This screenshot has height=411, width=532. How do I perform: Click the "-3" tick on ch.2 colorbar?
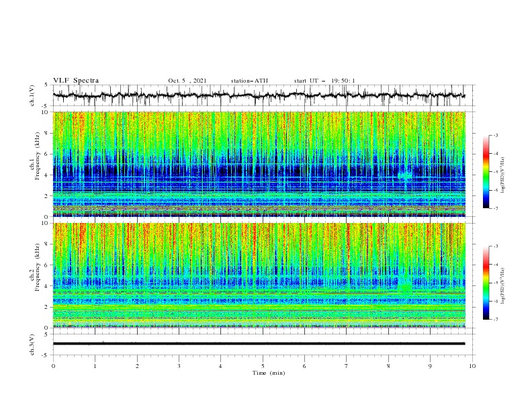point(495,246)
